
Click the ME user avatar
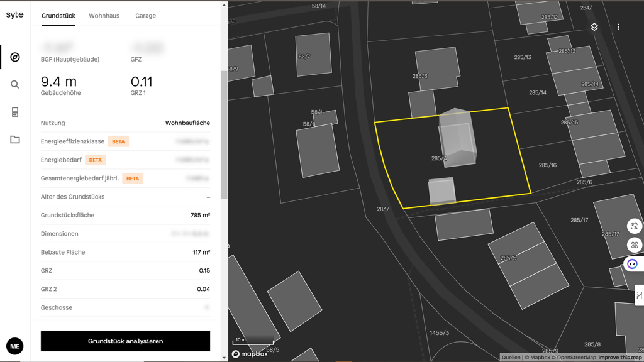(15, 346)
